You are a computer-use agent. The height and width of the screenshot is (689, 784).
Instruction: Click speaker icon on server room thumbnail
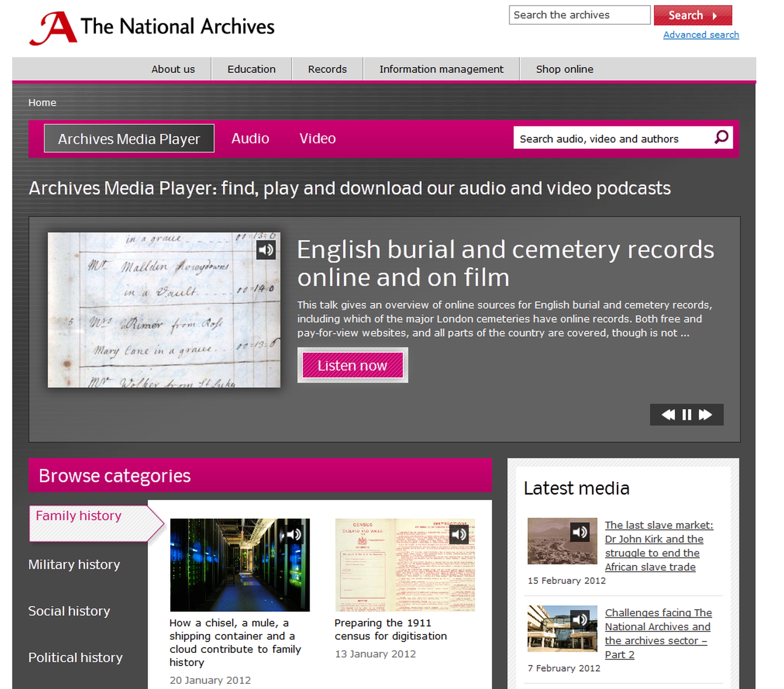point(294,535)
